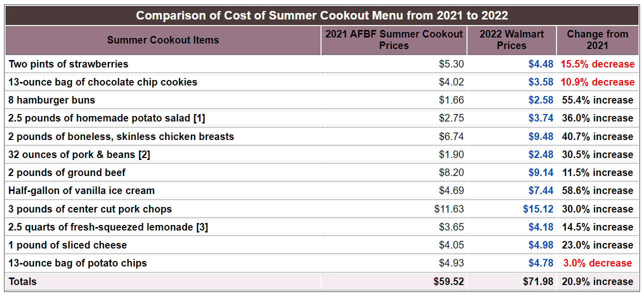
Task: Click the $2.58 hamburger buns price link
Action: pos(540,100)
